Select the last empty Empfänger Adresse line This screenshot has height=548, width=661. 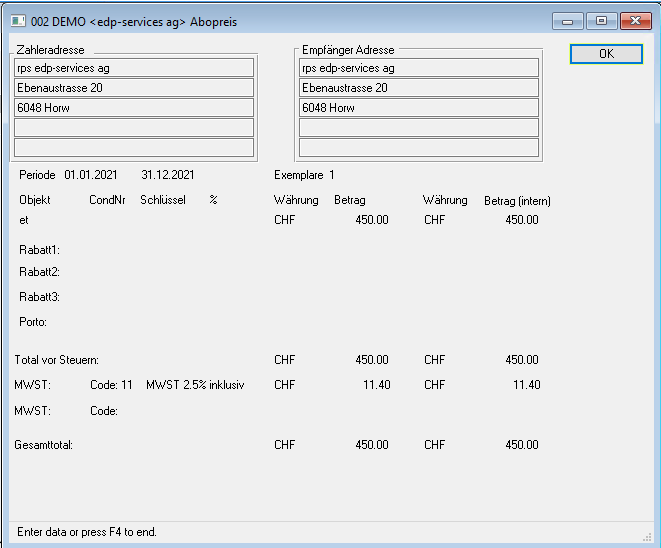[x=418, y=148]
